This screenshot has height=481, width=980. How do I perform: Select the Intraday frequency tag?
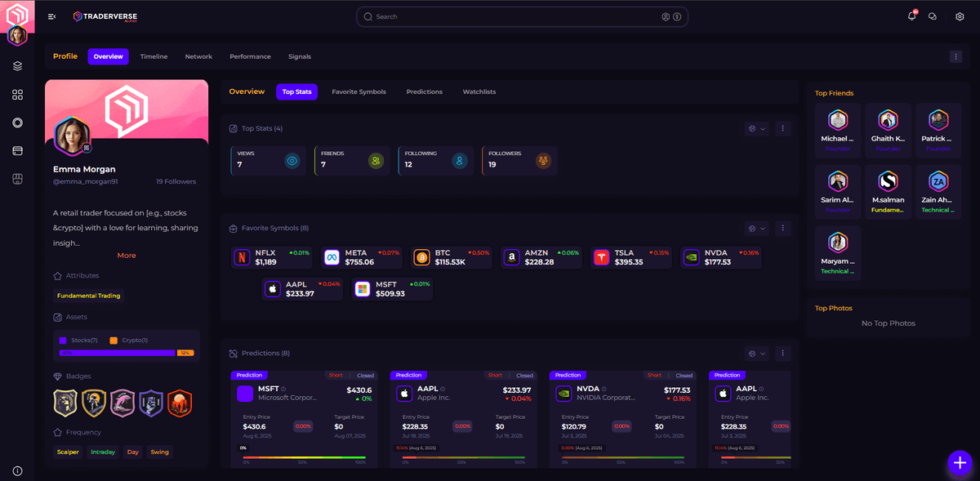click(x=103, y=452)
